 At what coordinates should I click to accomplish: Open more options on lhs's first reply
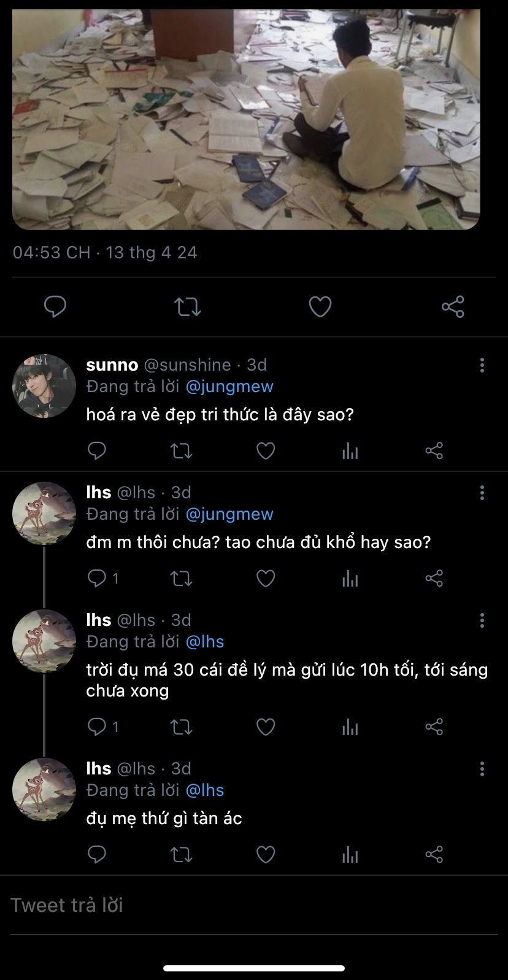click(x=482, y=493)
